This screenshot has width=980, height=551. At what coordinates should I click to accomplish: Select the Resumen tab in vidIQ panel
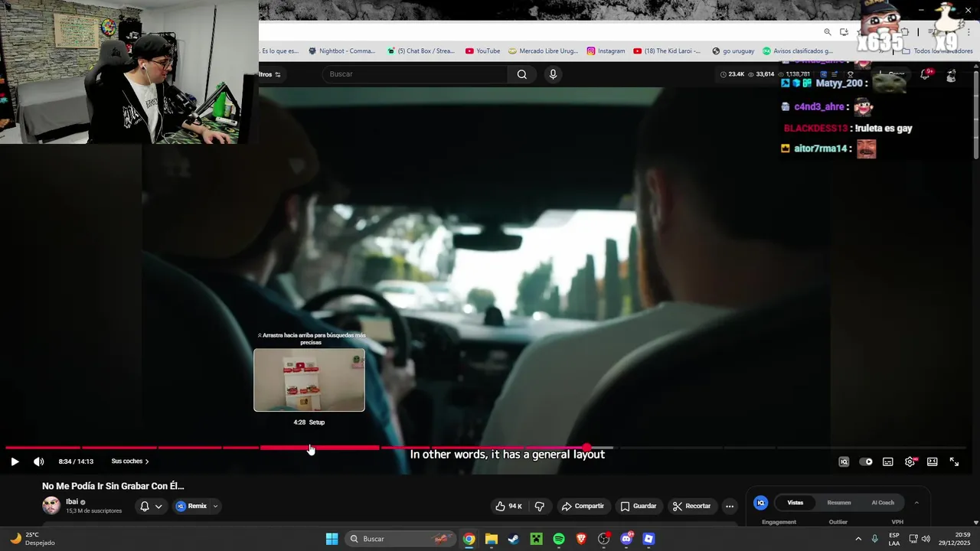click(x=839, y=503)
